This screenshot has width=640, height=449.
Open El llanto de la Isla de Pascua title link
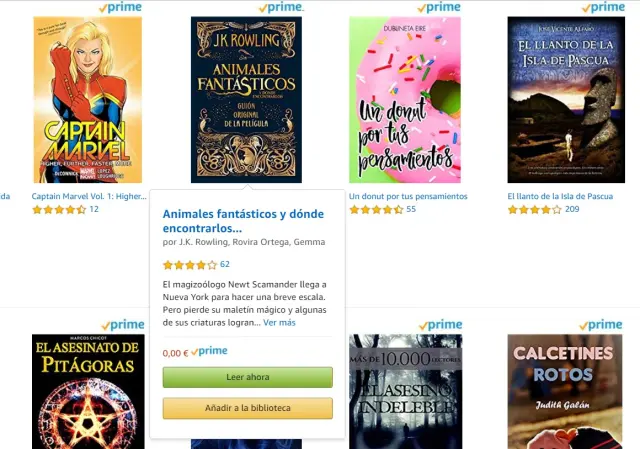tap(560, 196)
